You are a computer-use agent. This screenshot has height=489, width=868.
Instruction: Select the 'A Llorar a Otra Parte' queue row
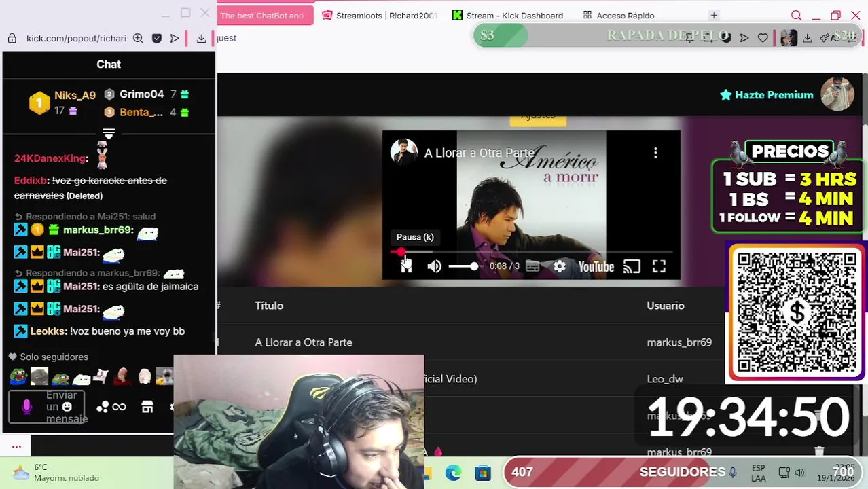(469, 342)
